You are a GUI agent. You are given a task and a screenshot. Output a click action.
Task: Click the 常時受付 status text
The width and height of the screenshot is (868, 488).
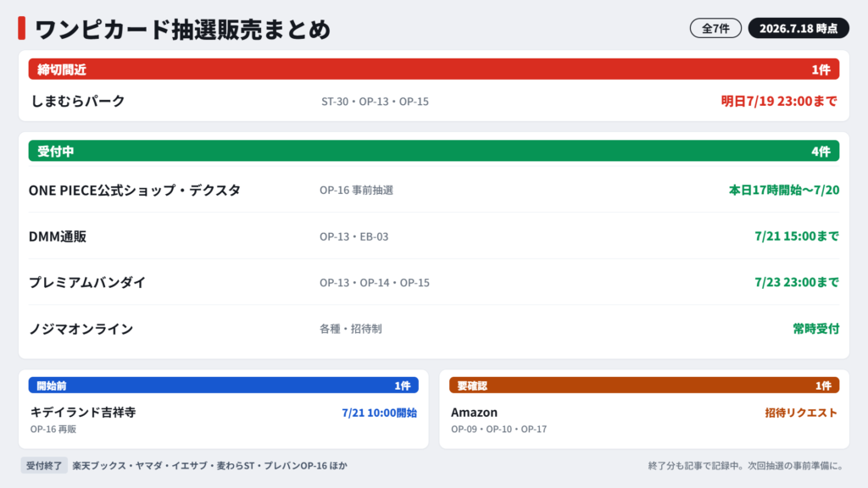tap(816, 329)
